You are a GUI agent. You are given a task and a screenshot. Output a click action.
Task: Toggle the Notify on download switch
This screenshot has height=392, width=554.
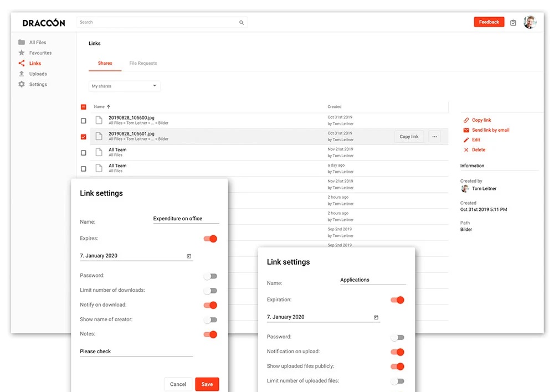210,305
